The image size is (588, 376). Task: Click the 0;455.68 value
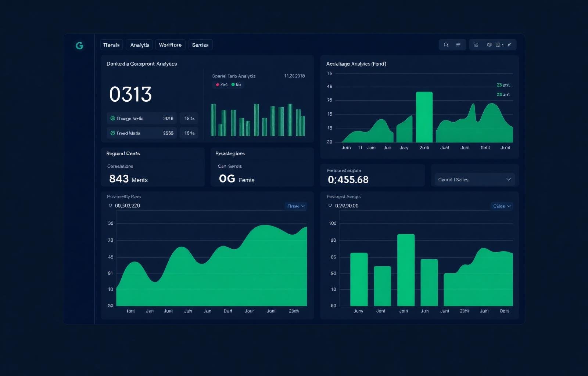(x=348, y=180)
